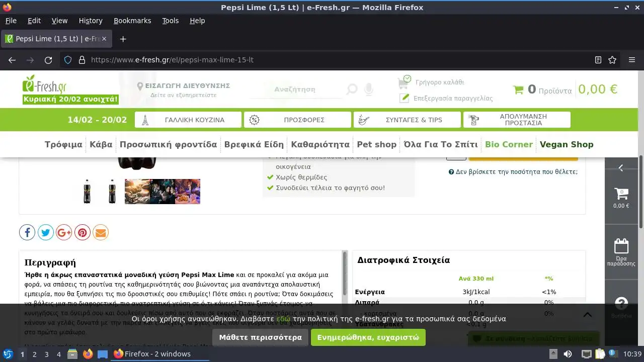
Task: Open the Tools menu
Action: 170,21
